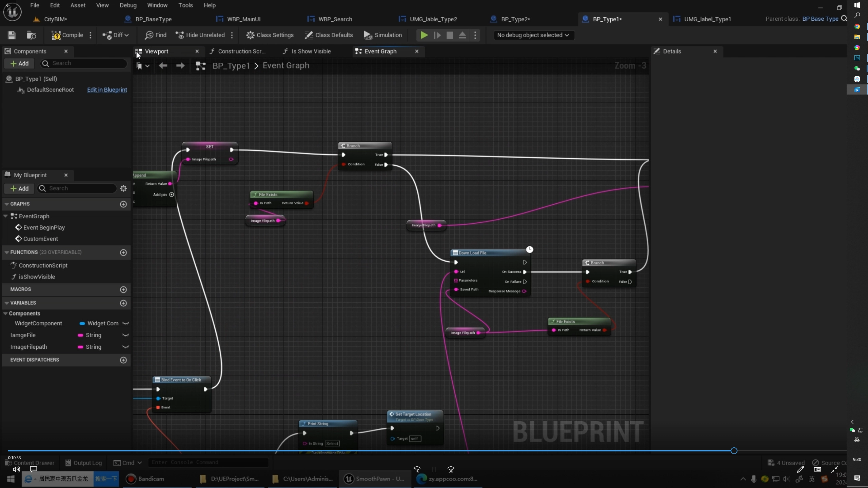The image size is (868, 488).
Task: Open the debug object selection dropdown
Action: [x=533, y=35]
